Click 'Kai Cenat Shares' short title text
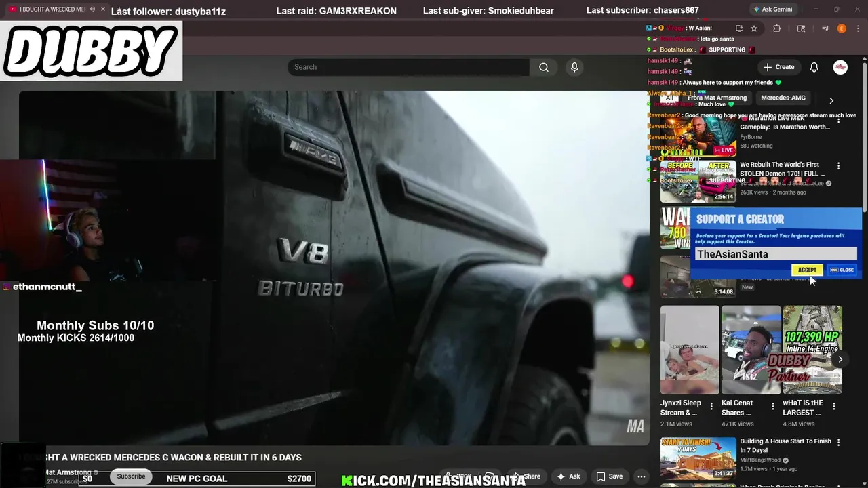Image resolution: width=868 pixels, height=488 pixels. click(x=737, y=407)
